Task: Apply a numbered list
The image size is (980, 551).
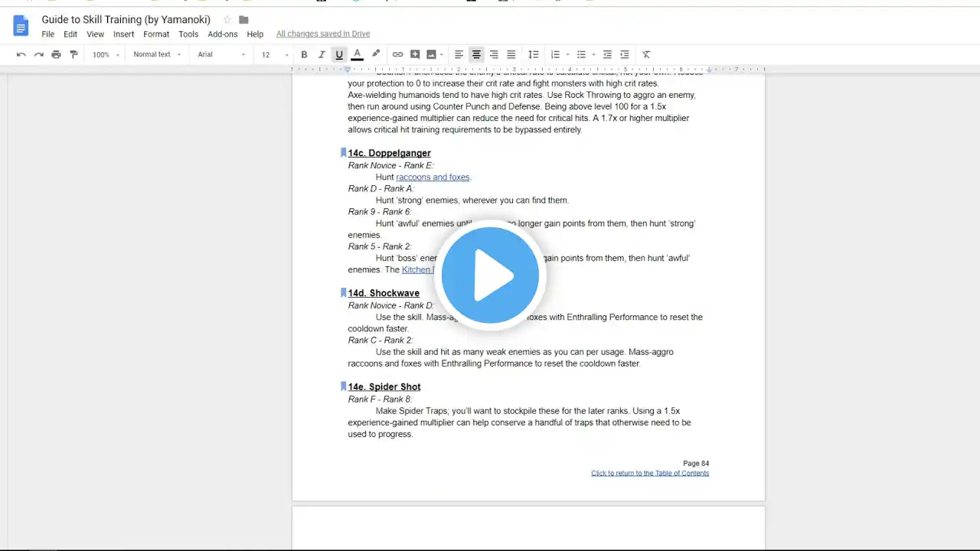Action: [x=556, y=54]
